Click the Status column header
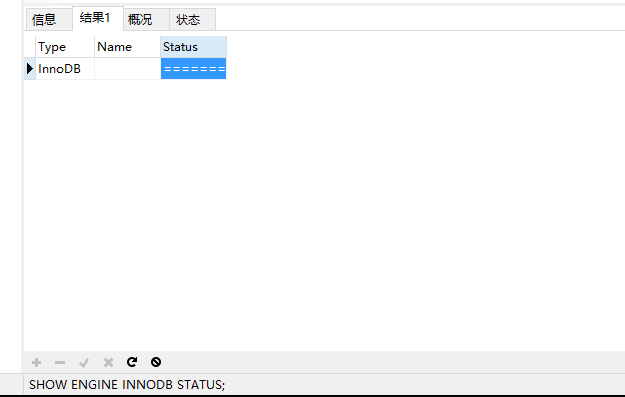This screenshot has width=625, height=397. [194, 47]
